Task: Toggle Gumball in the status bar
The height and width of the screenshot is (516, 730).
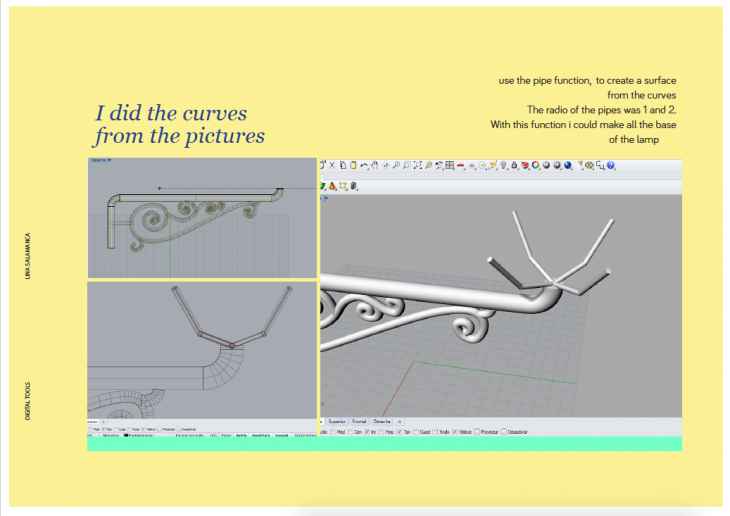Action: click(x=282, y=436)
